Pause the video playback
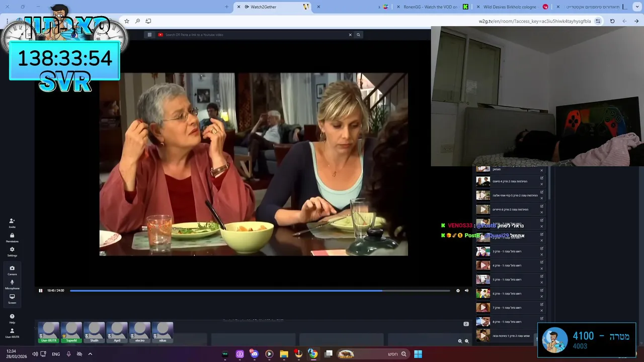 click(41, 291)
